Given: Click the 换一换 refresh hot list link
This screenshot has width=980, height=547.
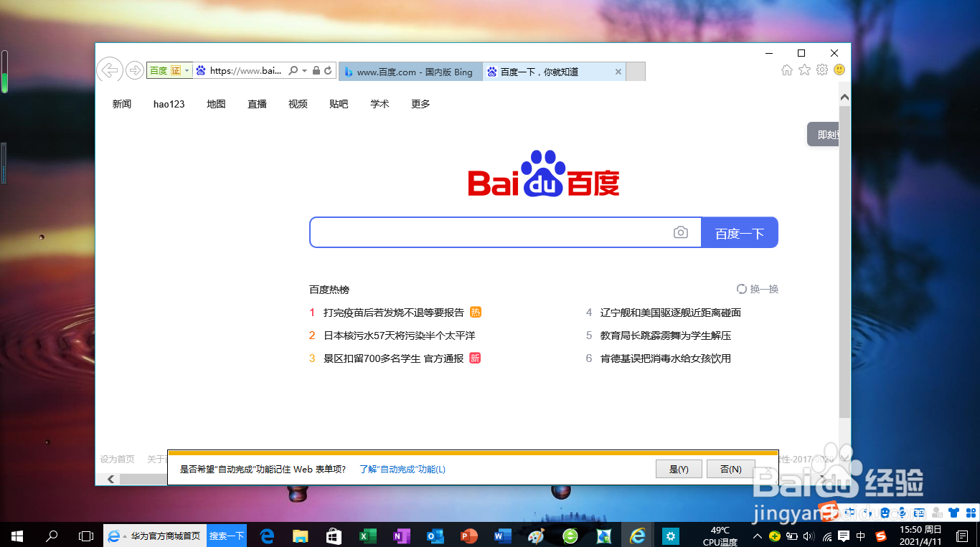Looking at the screenshot, I should tap(758, 289).
